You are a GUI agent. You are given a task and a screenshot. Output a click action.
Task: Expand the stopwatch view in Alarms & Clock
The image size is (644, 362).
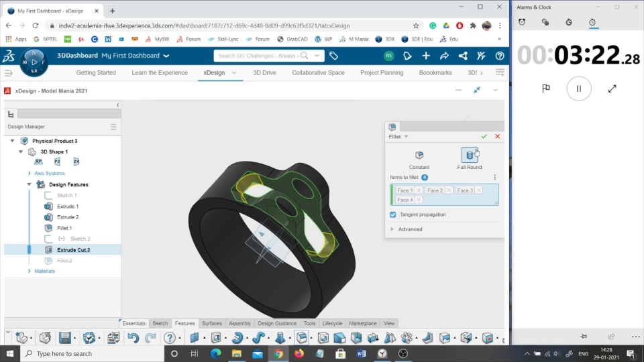(x=612, y=88)
